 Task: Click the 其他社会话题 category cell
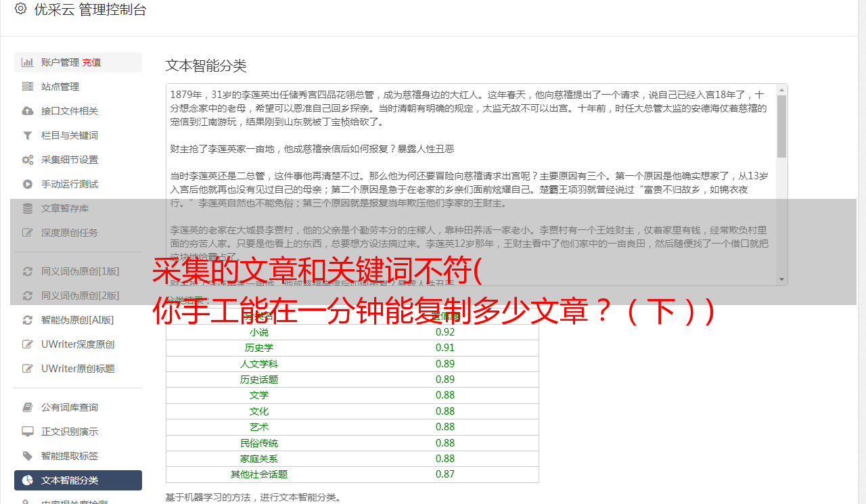pos(259,474)
